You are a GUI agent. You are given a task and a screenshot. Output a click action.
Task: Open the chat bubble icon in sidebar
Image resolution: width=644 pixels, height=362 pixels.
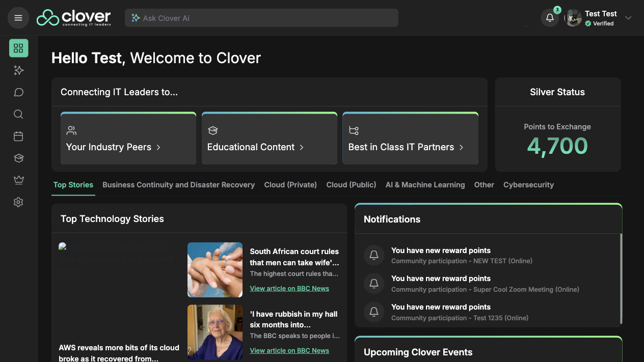(x=18, y=92)
